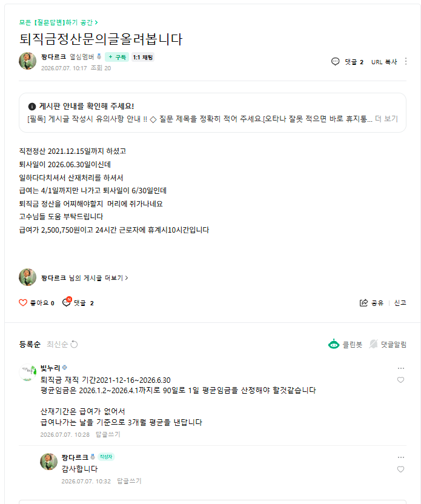Sort comments by 최신순
Screen dimensions: 421x504
[57, 344]
